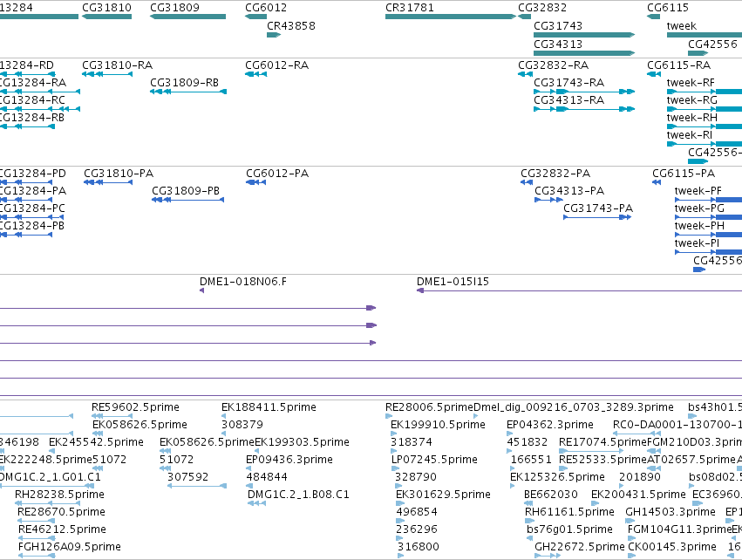Select EST label RE59602.5prime
The image size is (742, 560).
pos(135,407)
